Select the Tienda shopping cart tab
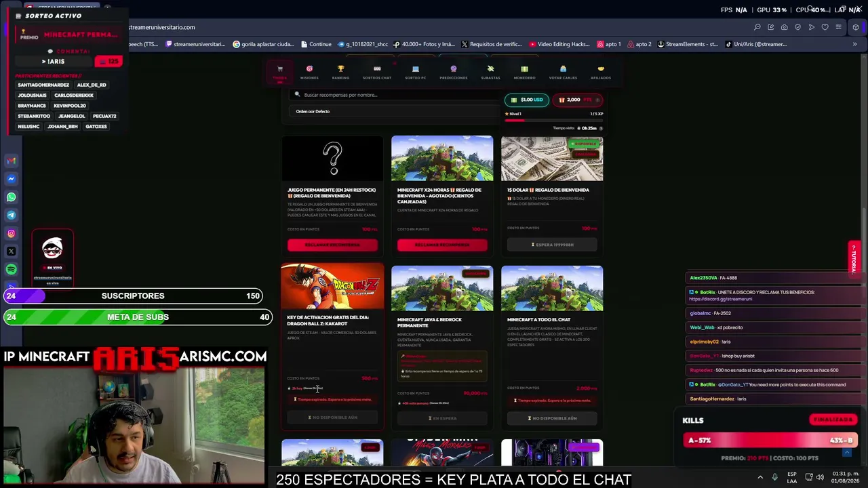 279,71
